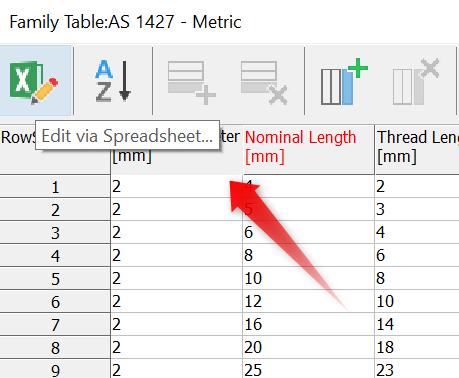Click the Delete Row toolbar icon
Image resolution: width=459 pixels, height=378 pixels.
264,82
